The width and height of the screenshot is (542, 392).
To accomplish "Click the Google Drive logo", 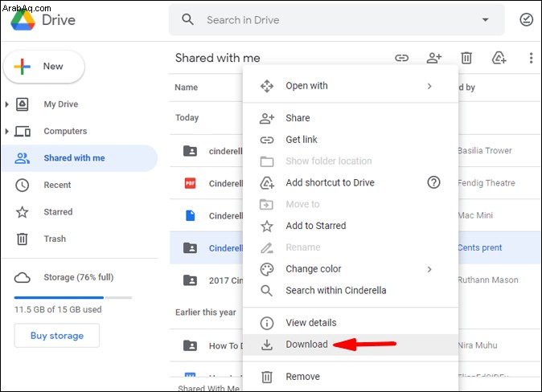I will 23,20.
